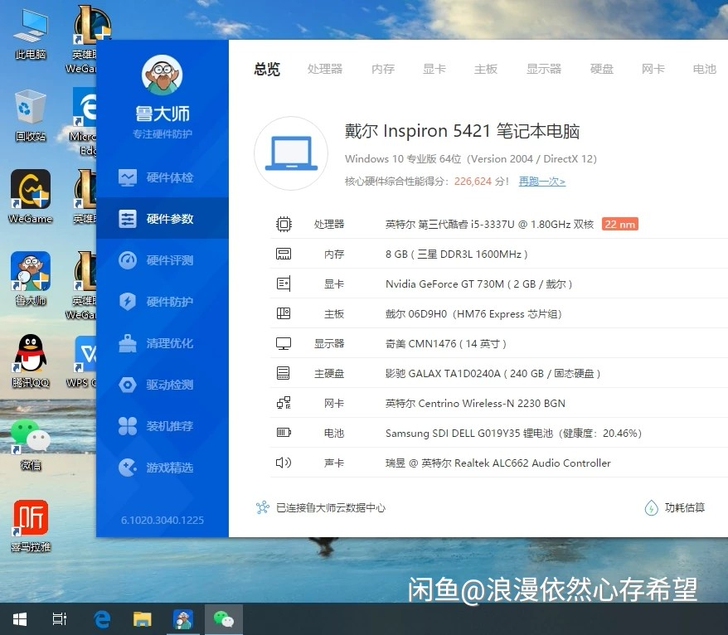Click the processor chip icon
This screenshot has height=635, width=728.
tap(284, 224)
